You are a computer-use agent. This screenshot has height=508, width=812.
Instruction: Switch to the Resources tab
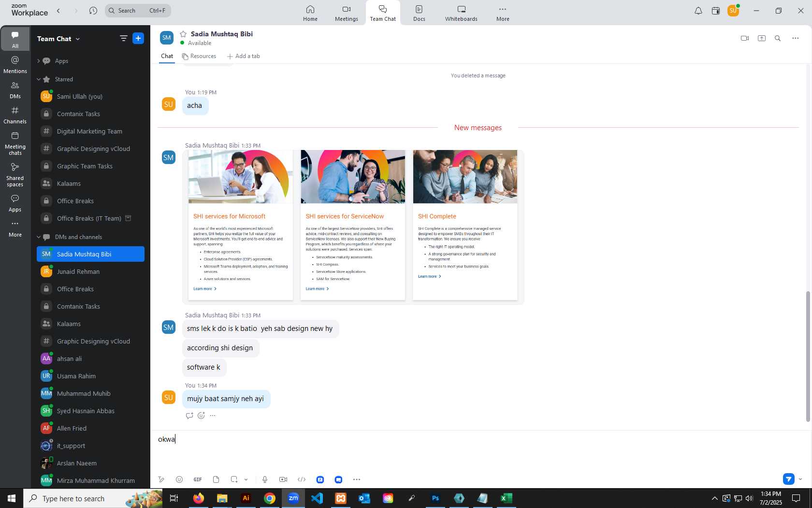click(x=199, y=56)
